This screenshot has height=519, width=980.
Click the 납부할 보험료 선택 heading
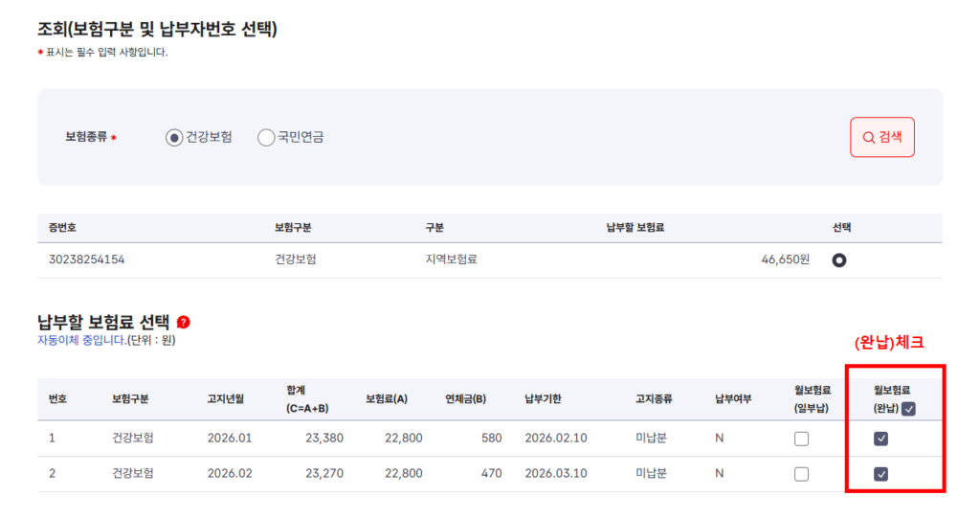(103, 322)
